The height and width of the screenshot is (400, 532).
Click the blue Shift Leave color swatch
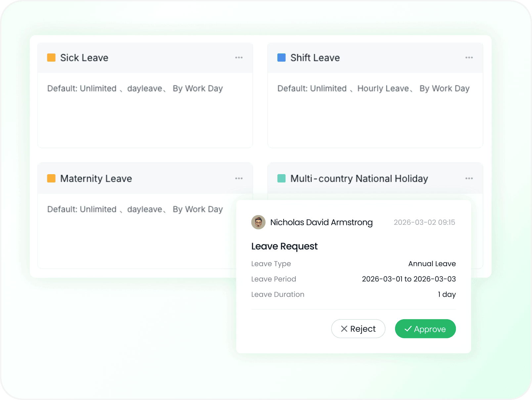pyautogui.click(x=282, y=58)
